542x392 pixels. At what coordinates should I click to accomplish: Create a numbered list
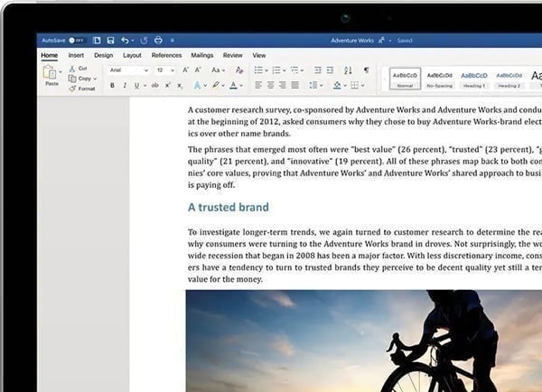coord(276,70)
